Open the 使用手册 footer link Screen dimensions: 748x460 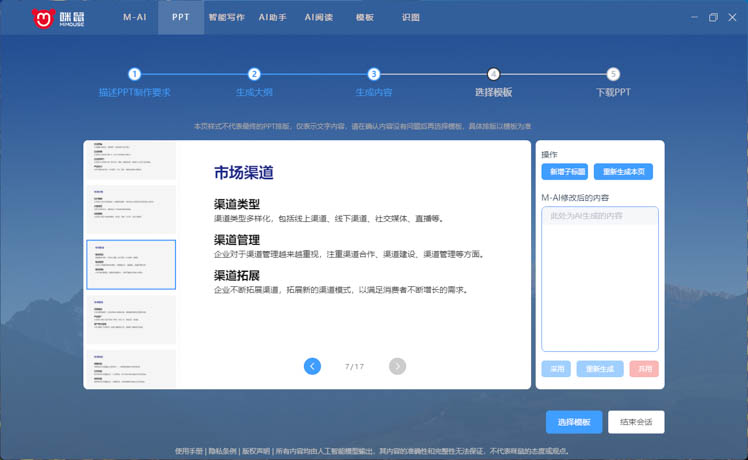189,451
